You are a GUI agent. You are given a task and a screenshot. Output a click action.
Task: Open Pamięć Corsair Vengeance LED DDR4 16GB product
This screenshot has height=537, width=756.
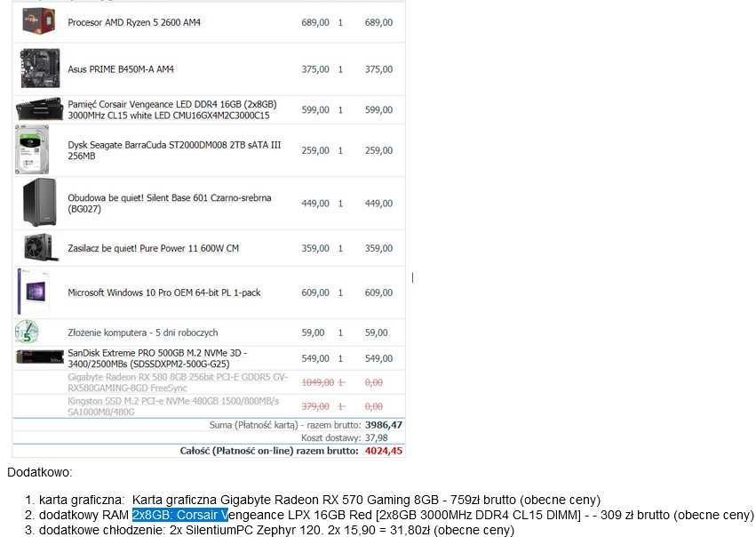172,109
